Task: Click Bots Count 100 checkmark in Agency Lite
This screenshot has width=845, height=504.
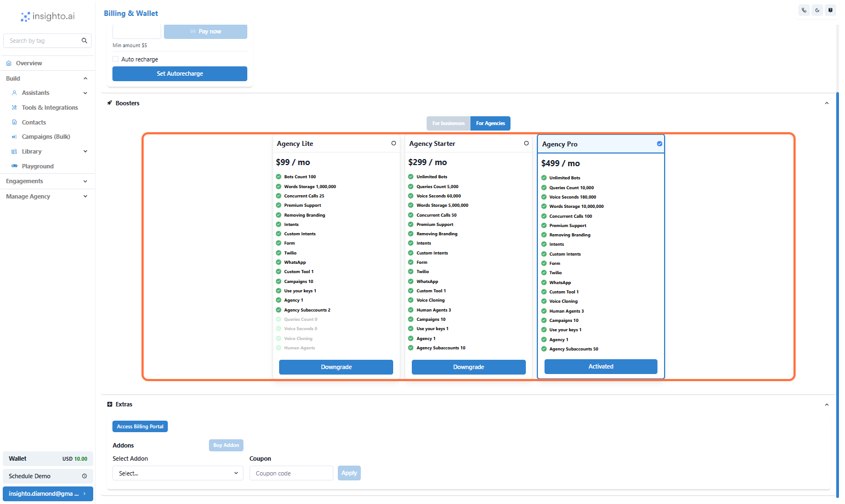Action: click(x=279, y=177)
